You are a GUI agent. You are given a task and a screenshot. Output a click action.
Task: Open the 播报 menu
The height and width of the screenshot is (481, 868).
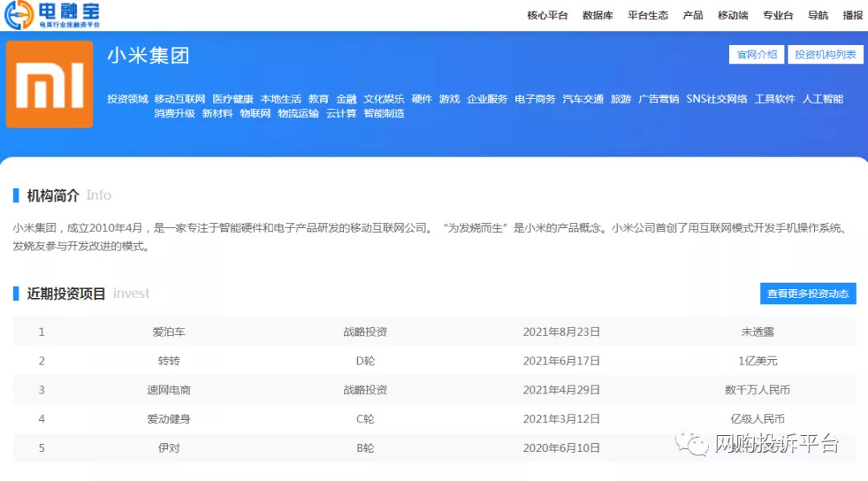tap(853, 15)
